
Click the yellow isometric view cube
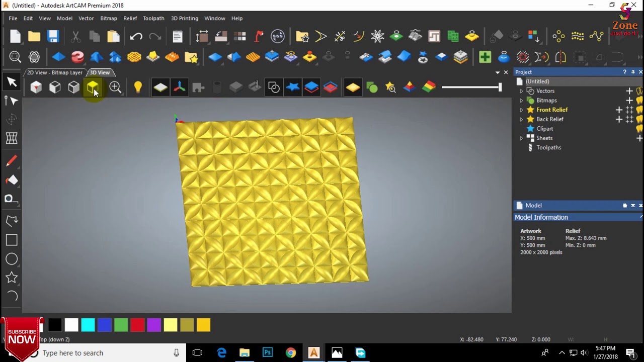(93, 87)
